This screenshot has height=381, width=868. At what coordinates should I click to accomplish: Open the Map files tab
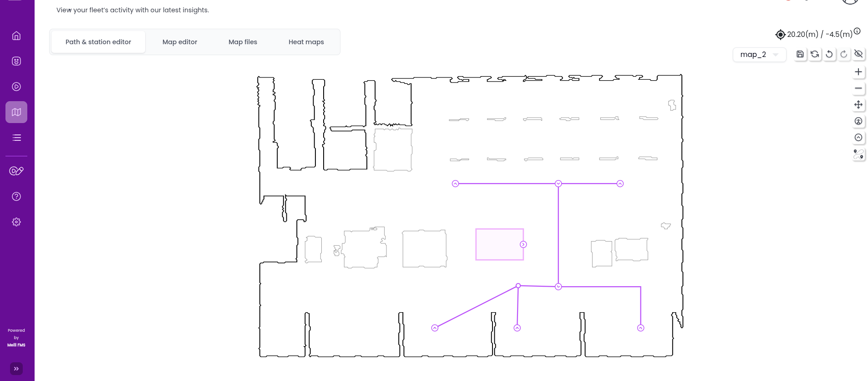click(x=243, y=42)
